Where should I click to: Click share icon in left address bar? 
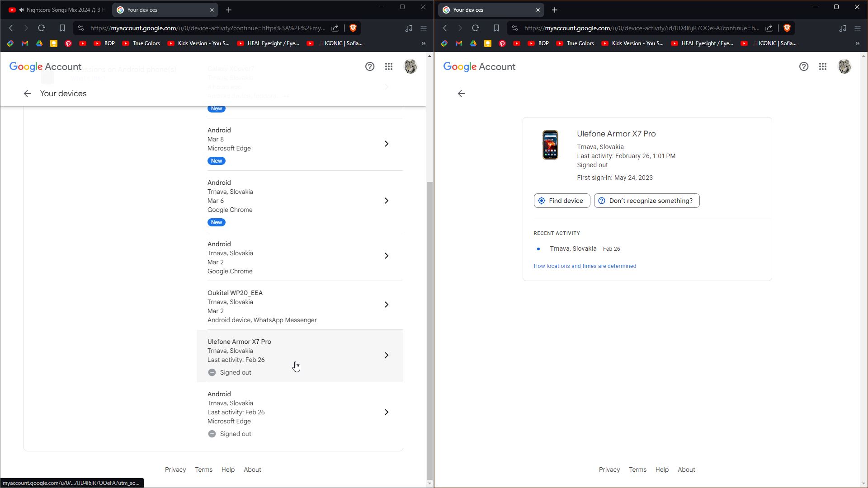point(335,28)
